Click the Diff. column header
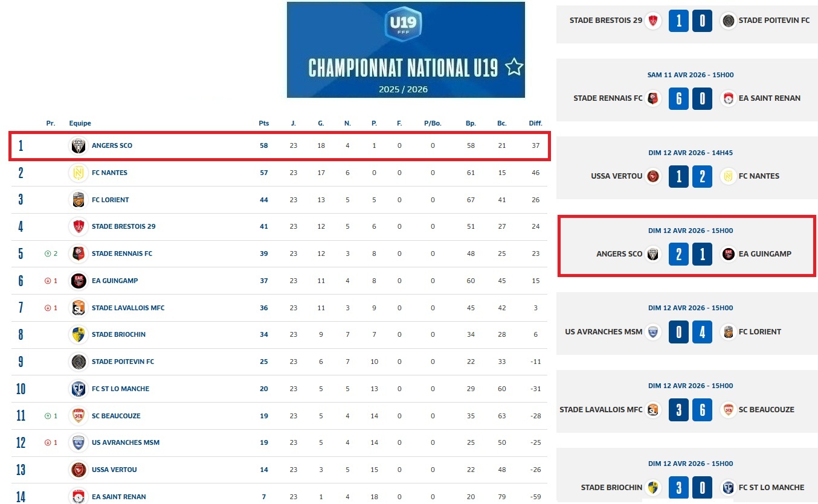818x504 pixels. pyautogui.click(x=535, y=123)
